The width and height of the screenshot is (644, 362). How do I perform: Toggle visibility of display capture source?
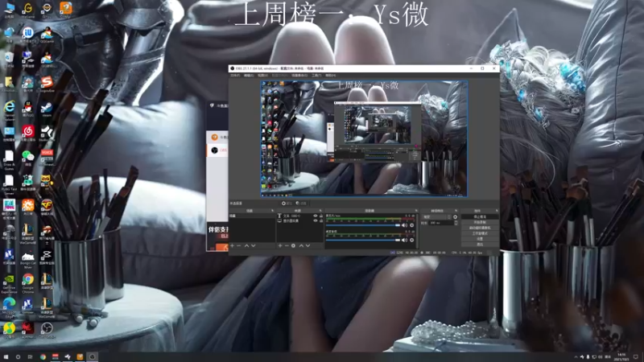316,220
